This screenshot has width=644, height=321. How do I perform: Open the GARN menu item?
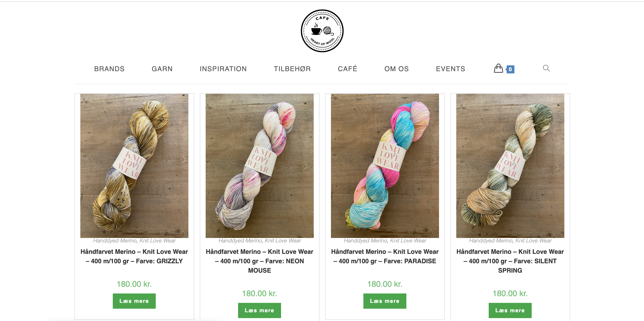pyautogui.click(x=162, y=69)
